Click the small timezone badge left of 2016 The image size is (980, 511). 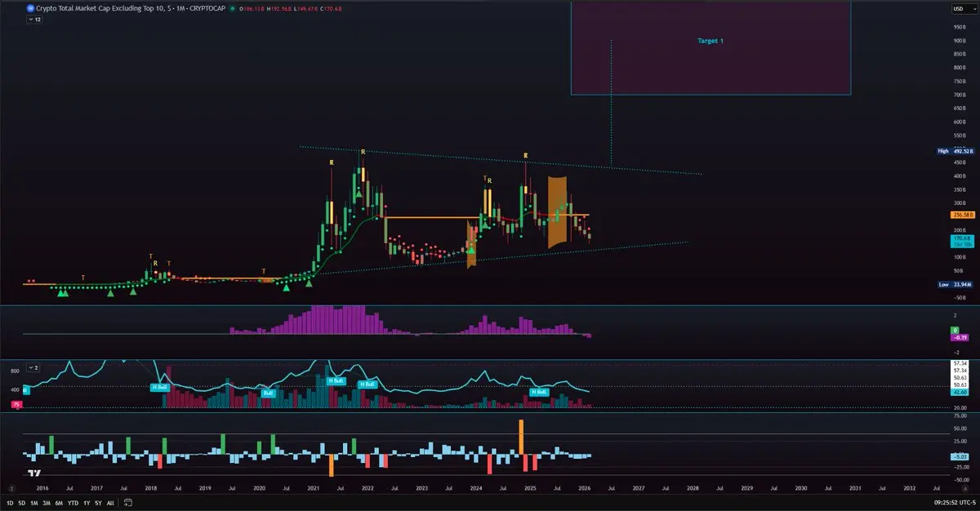(11, 488)
